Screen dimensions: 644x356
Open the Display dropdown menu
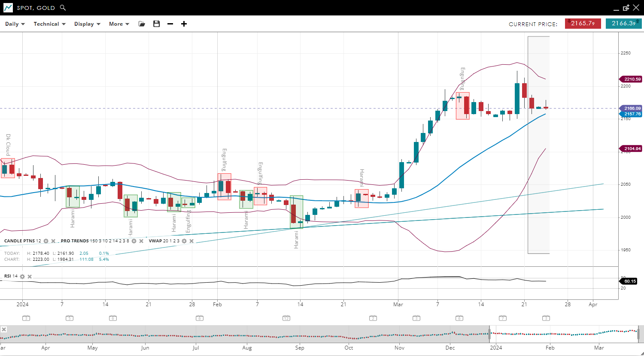coord(87,24)
